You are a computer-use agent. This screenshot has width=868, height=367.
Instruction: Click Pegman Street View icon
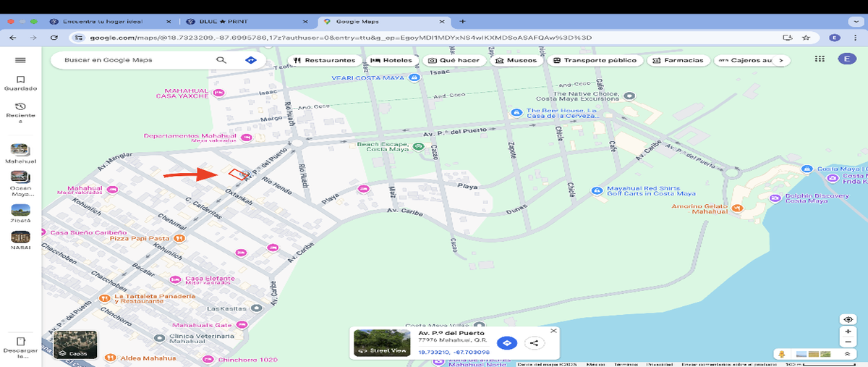pyautogui.click(x=781, y=353)
